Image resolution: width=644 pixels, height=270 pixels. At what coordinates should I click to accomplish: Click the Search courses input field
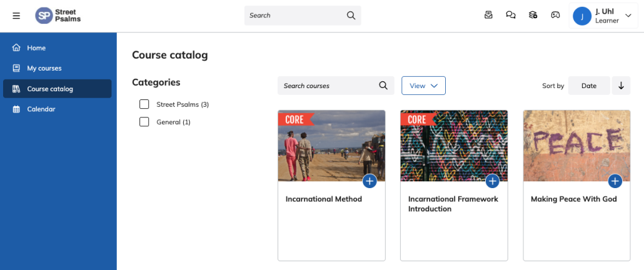[x=336, y=86]
